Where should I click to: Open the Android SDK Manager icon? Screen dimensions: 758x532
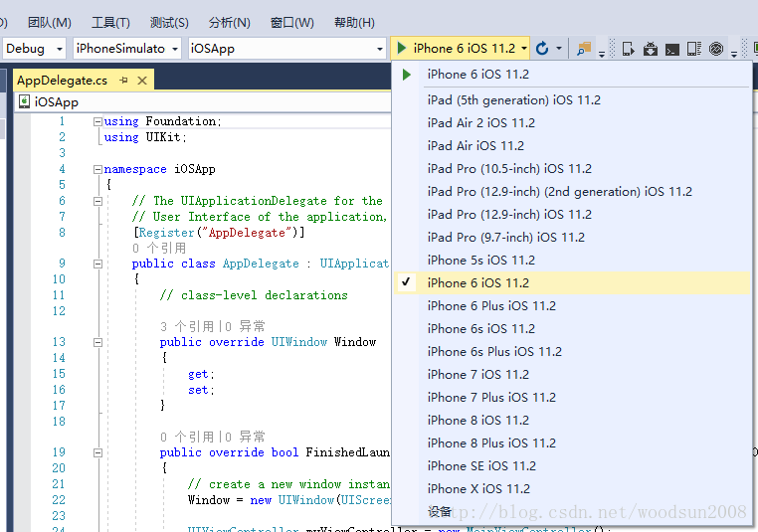point(651,49)
